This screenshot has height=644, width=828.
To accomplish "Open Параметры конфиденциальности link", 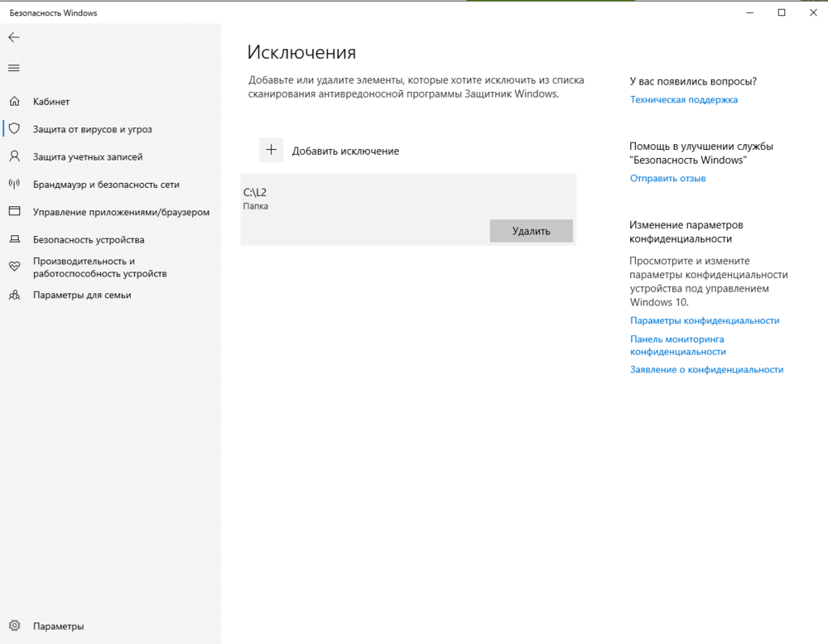I will point(703,320).
